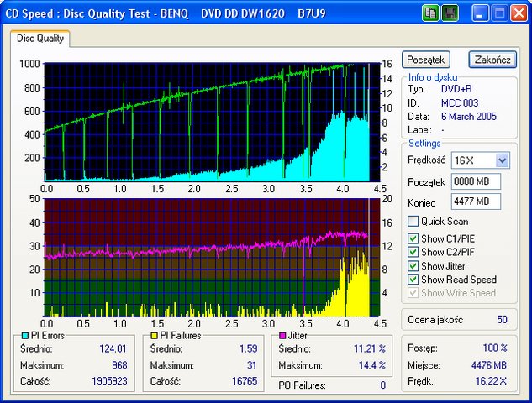Close the CD Speed window
Image resolution: width=532 pixels, height=403 pixels.
point(519,13)
